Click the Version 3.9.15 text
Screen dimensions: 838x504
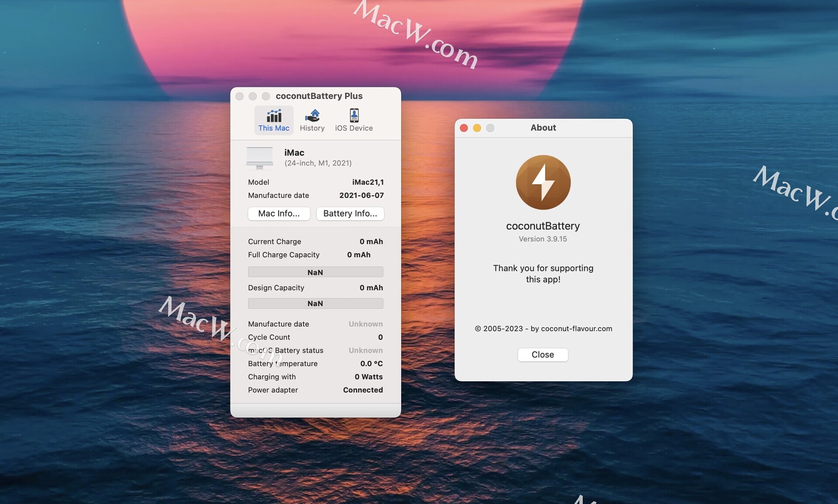[543, 239]
